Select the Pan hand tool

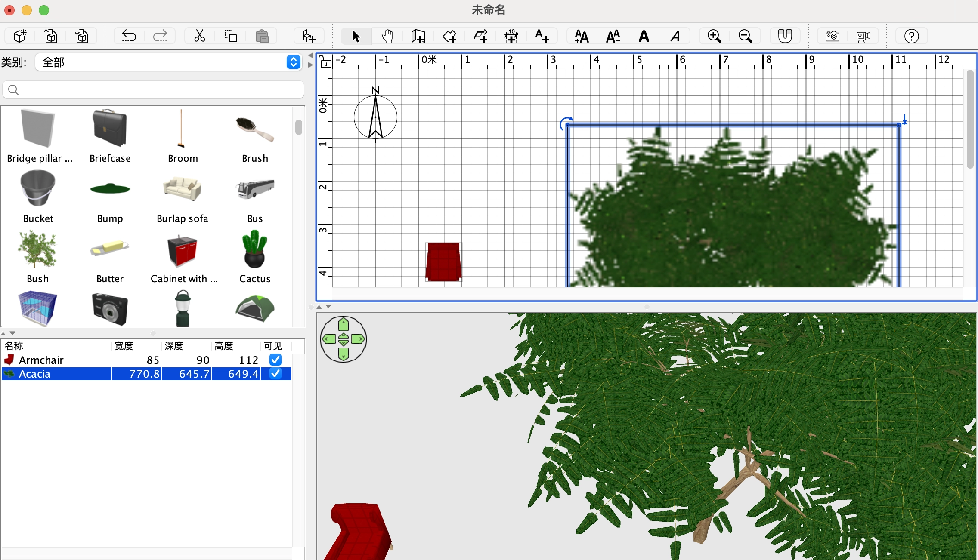click(387, 36)
